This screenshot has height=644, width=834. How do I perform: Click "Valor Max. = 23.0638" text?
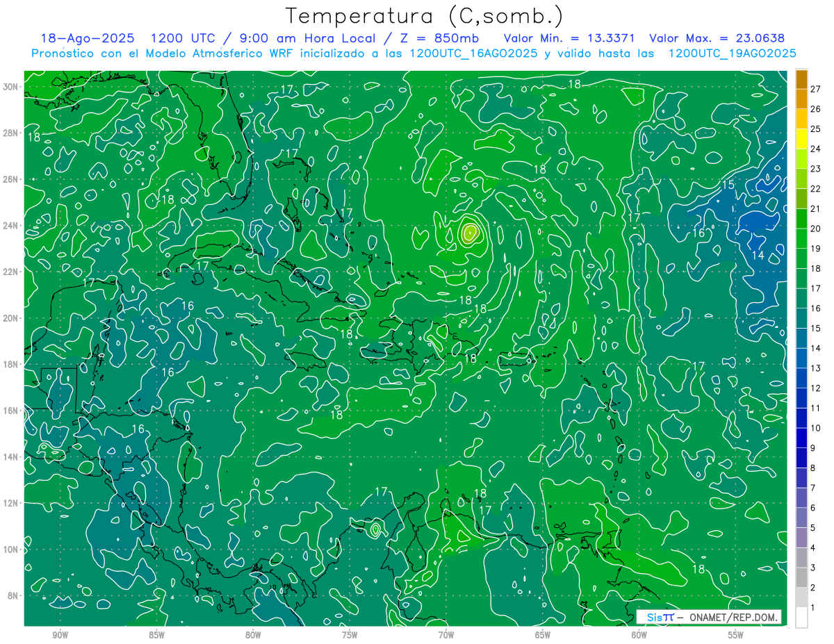(717, 39)
